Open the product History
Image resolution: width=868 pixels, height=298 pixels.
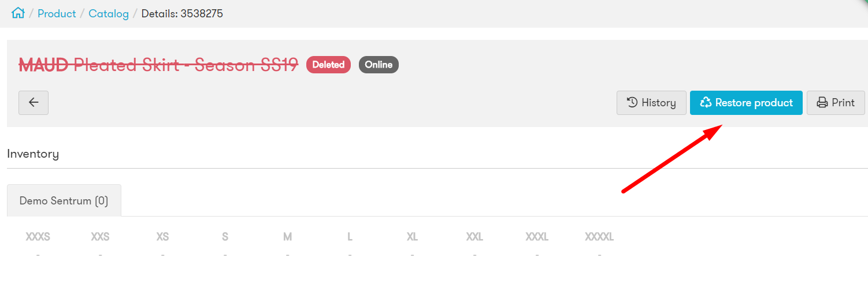tap(651, 103)
